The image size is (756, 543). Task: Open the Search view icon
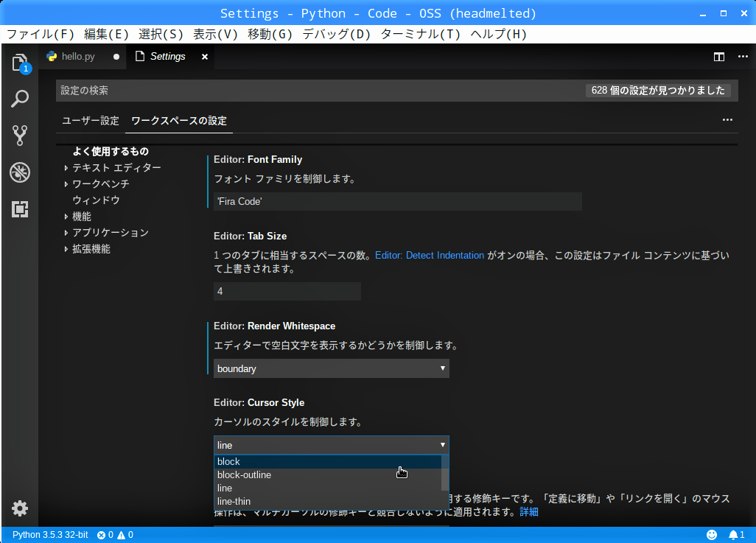coord(20,99)
